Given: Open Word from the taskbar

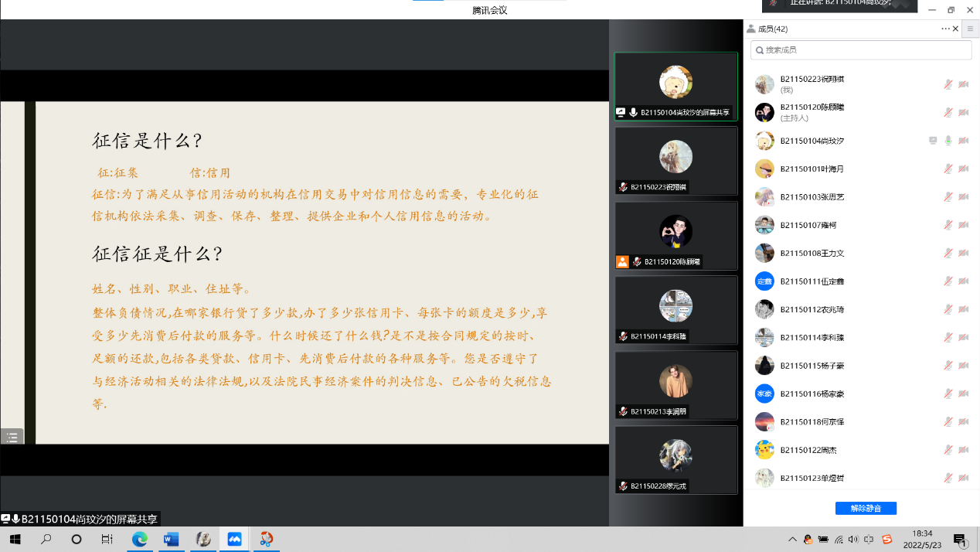Looking at the screenshot, I should [171, 539].
